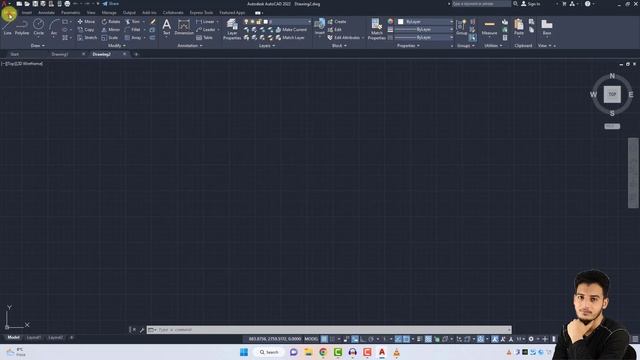Click the Fillet command
640x360 pixels.
pos(133,30)
